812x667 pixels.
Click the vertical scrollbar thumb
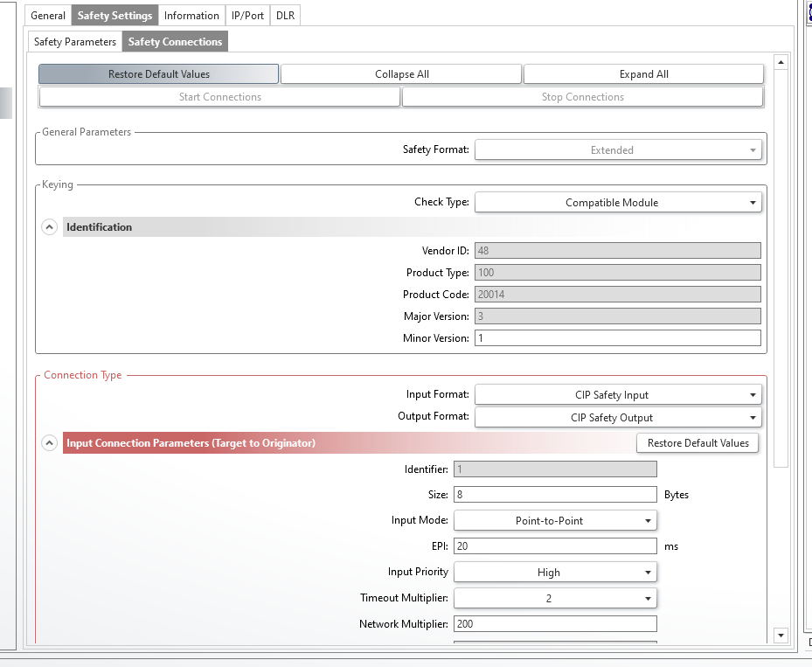click(781, 269)
